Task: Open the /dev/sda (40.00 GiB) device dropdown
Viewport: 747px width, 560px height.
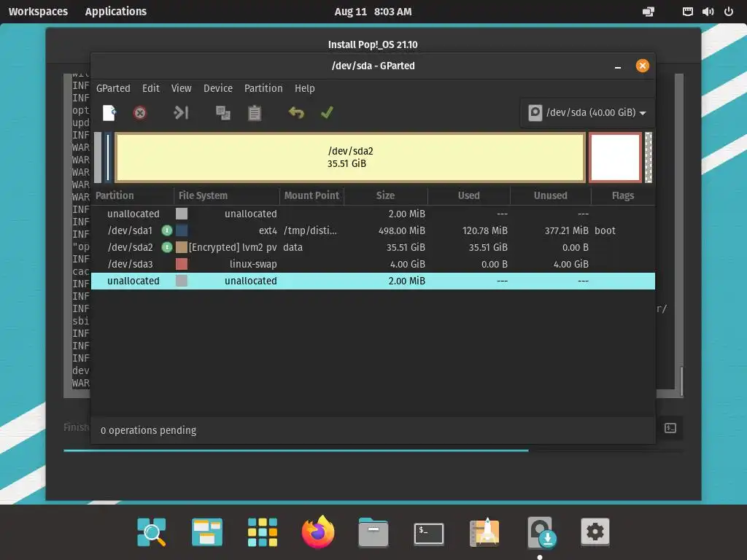Action: (x=587, y=113)
